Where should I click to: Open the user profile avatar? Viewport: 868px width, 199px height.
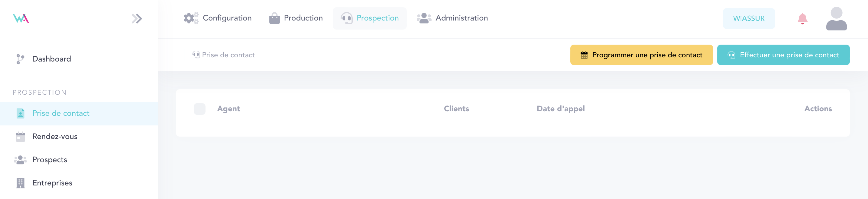[x=836, y=19]
